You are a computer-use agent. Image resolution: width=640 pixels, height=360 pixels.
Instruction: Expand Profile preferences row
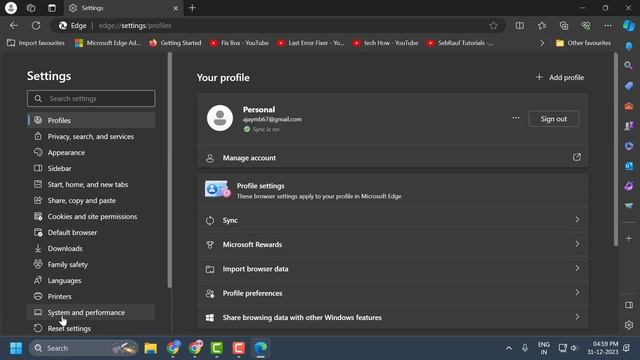click(x=393, y=293)
